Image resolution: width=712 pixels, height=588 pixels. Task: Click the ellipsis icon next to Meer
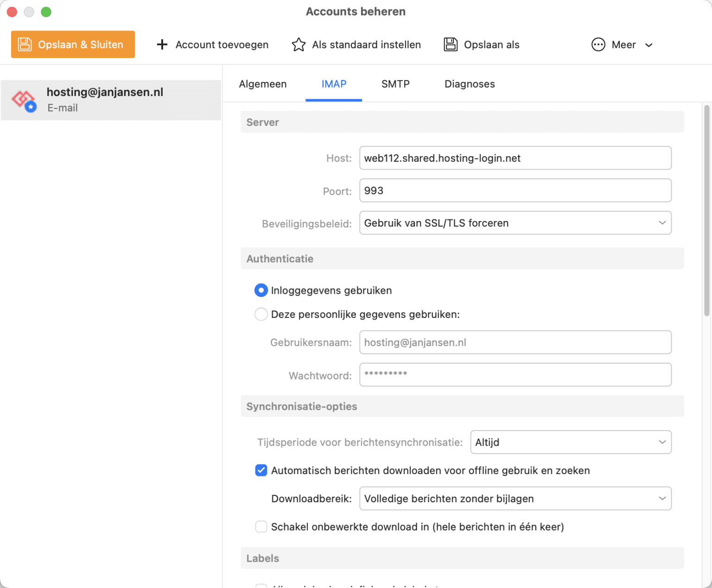(598, 44)
